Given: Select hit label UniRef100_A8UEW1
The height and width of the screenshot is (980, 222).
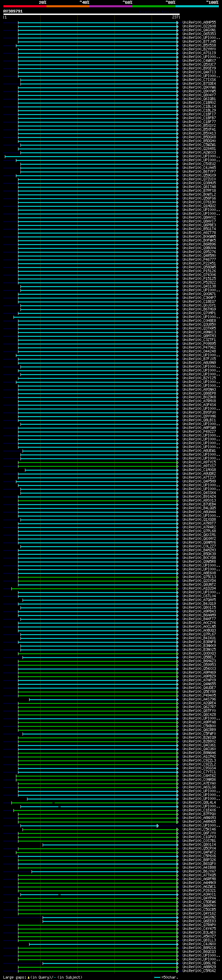Looking at the screenshot, I should (199, 451).
